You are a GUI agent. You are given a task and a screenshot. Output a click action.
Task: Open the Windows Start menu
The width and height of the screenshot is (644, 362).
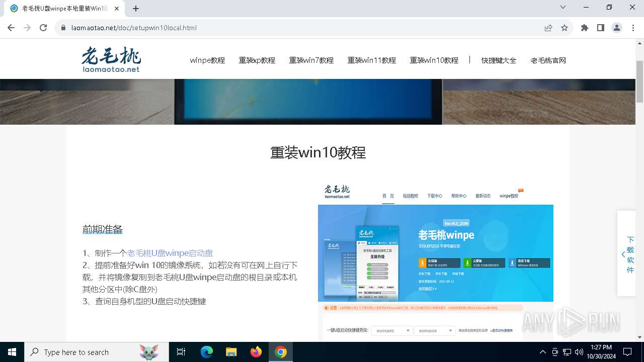pos(12,352)
